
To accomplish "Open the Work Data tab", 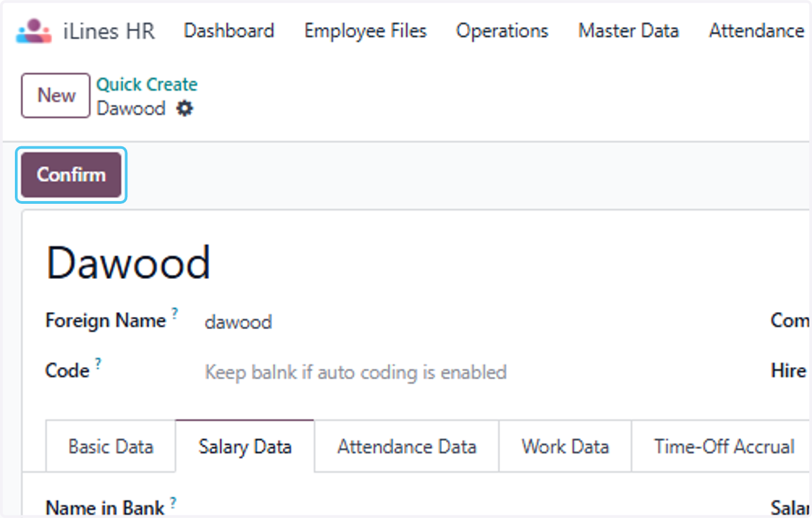I will (565, 447).
